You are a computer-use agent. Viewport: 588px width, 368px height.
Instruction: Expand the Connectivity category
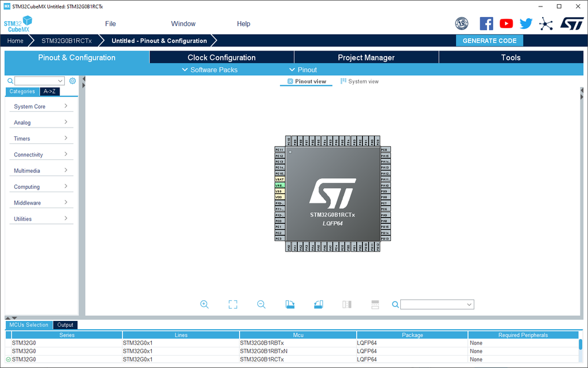pos(41,155)
